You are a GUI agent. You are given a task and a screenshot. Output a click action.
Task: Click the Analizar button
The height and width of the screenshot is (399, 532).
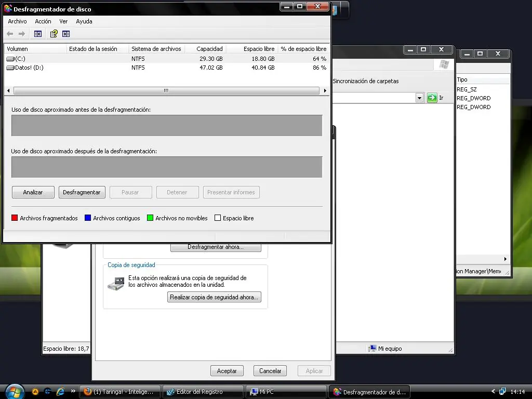click(x=33, y=192)
